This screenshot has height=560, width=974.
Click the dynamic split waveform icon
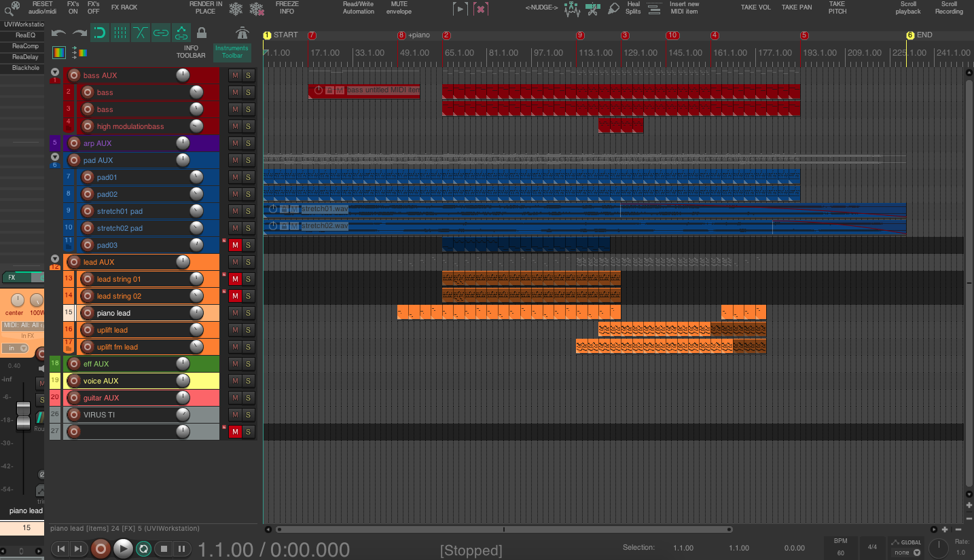tap(571, 9)
